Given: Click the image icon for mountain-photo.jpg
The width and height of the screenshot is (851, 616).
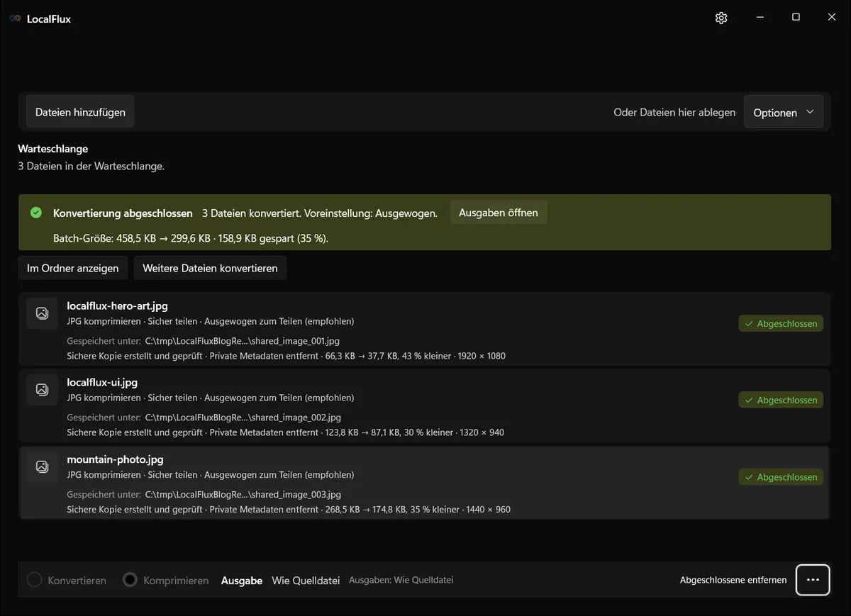Looking at the screenshot, I should (x=42, y=466).
